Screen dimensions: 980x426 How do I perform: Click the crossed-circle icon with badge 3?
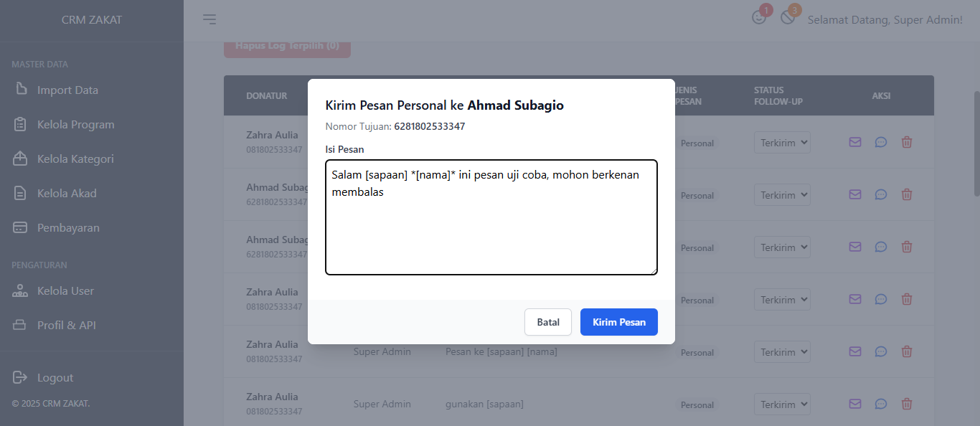788,18
